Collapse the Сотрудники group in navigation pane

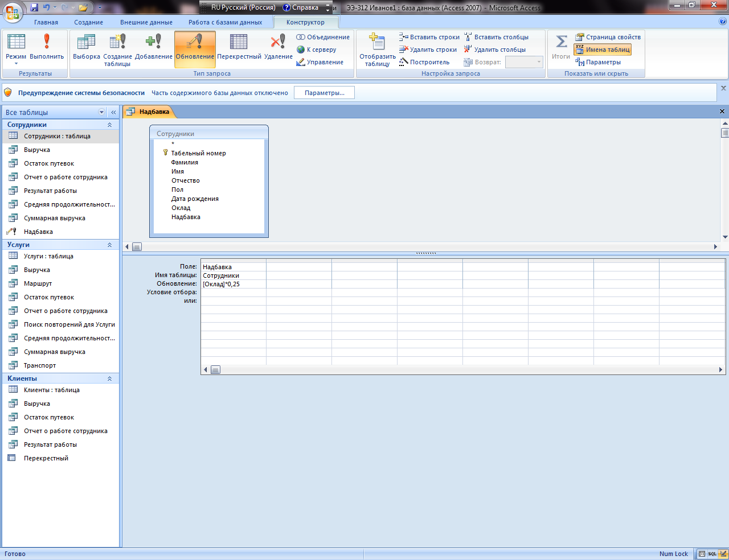click(x=109, y=125)
